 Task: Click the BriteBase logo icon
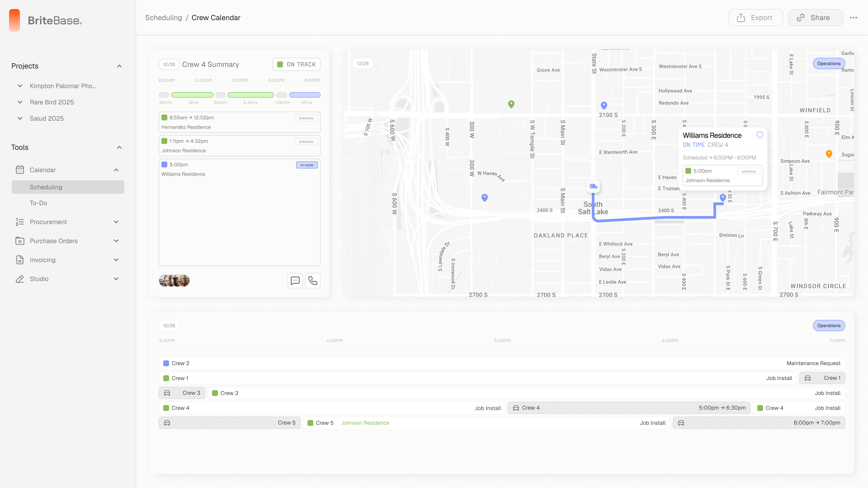(x=14, y=20)
